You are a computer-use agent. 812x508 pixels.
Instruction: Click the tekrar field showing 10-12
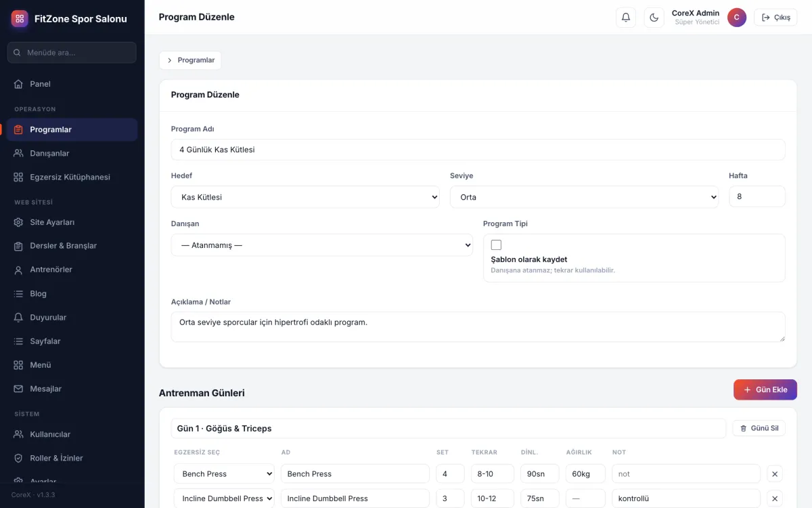(493, 499)
